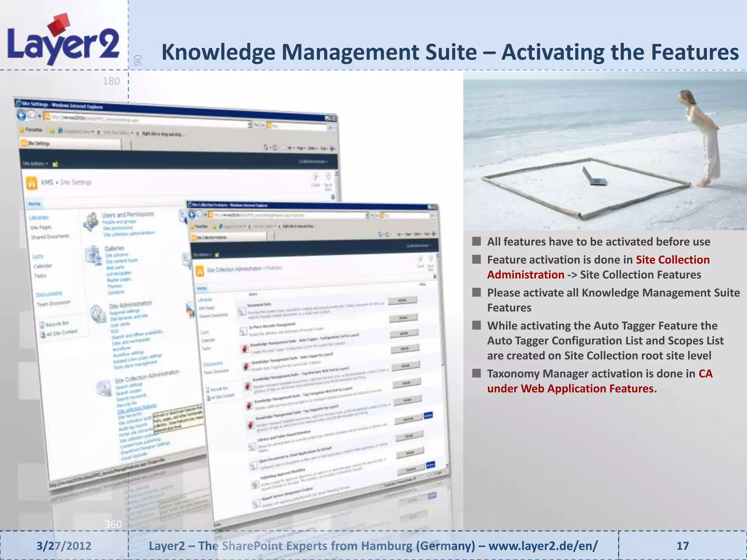Open Regional settings under Site Administration
This screenshot has width=747, height=560.
[125, 312]
